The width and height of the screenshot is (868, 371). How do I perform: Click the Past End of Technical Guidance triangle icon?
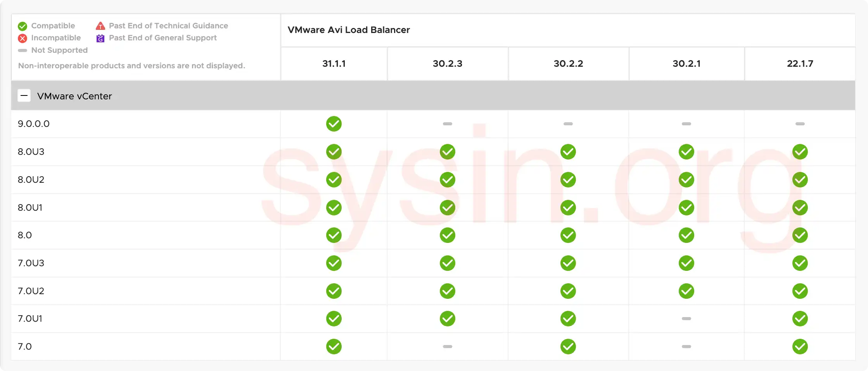[x=100, y=26]
